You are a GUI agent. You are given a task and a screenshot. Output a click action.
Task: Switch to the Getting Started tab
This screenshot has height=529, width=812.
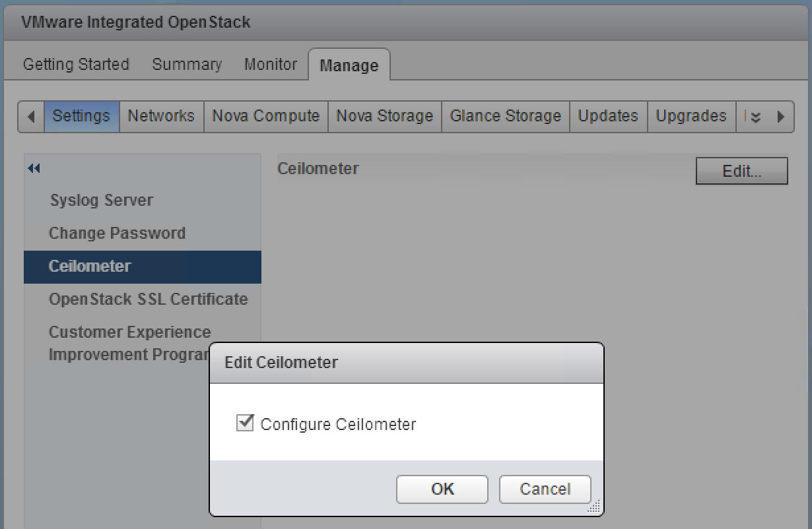pos(76,65)
